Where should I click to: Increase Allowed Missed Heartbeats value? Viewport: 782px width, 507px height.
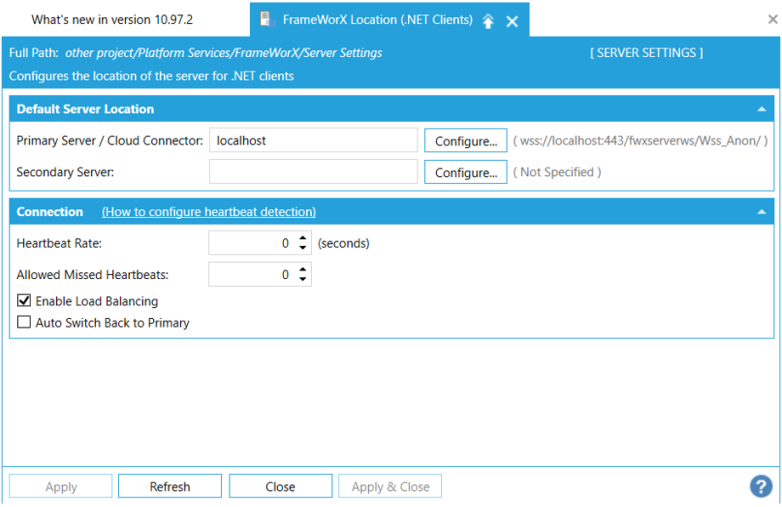[x=303, y=270]
